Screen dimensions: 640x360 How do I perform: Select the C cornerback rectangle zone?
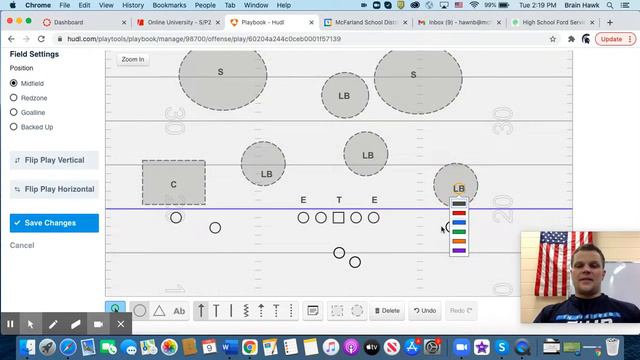[x=173, y=182]
